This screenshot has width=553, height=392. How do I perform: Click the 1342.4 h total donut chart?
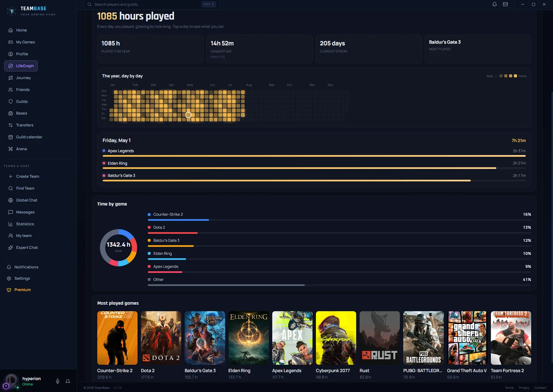119,248
